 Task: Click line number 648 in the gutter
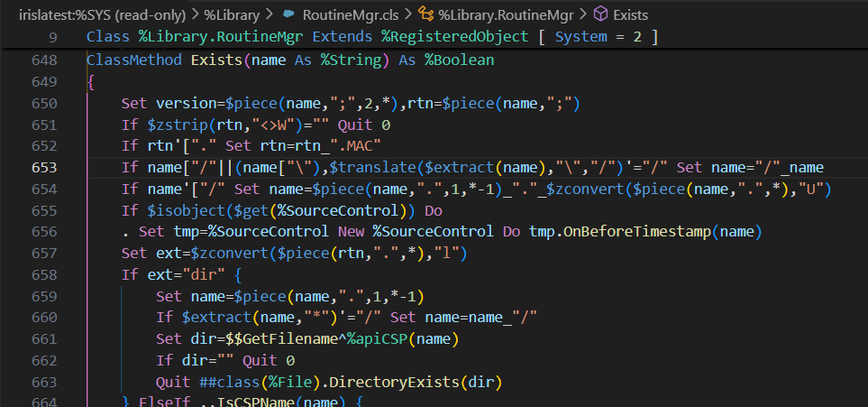point(45,60)
